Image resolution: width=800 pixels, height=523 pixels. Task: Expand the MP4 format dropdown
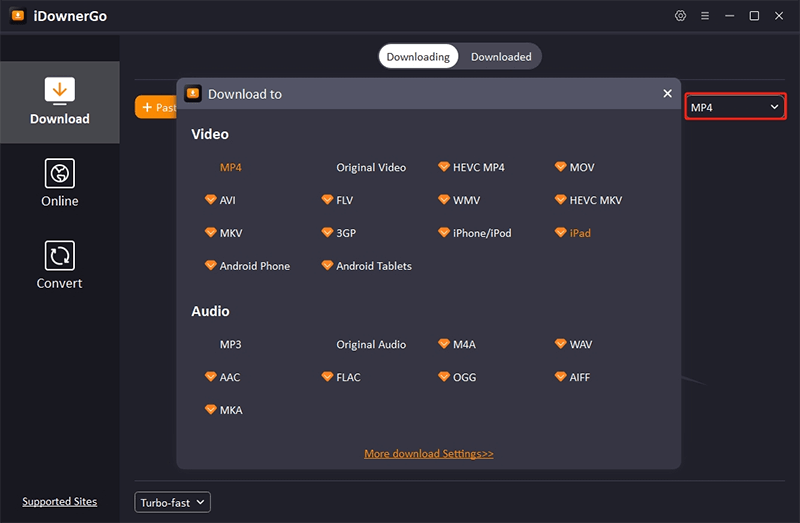(x=735, y=107)
